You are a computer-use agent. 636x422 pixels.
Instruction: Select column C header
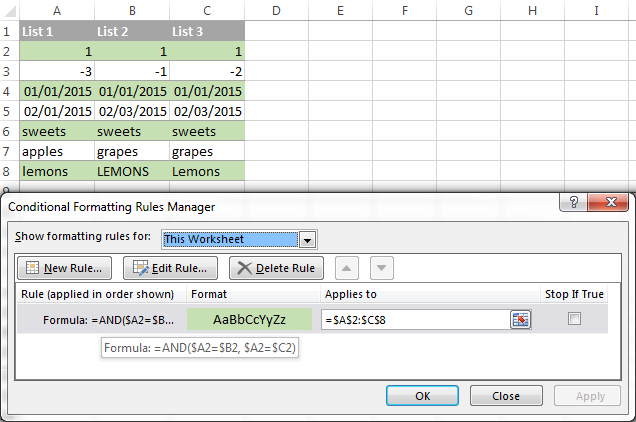[207, 11]
